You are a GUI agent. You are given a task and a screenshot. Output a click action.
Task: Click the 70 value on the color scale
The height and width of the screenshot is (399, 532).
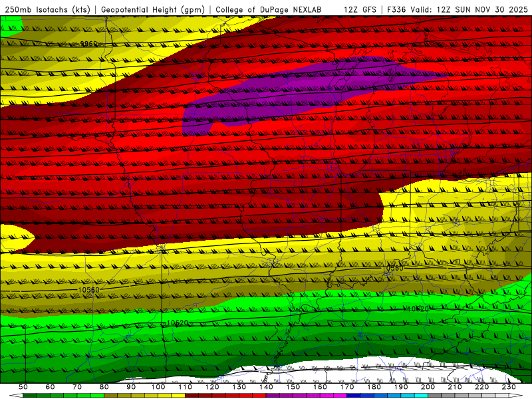tap(77, 387)
